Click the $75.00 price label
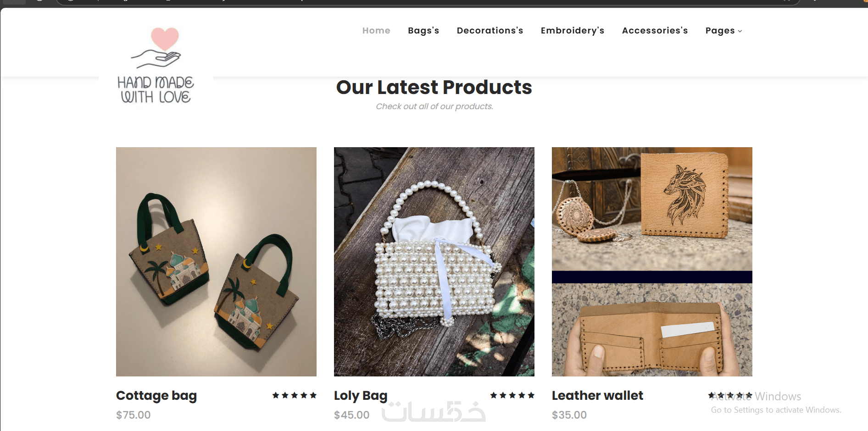 (134, 415)
